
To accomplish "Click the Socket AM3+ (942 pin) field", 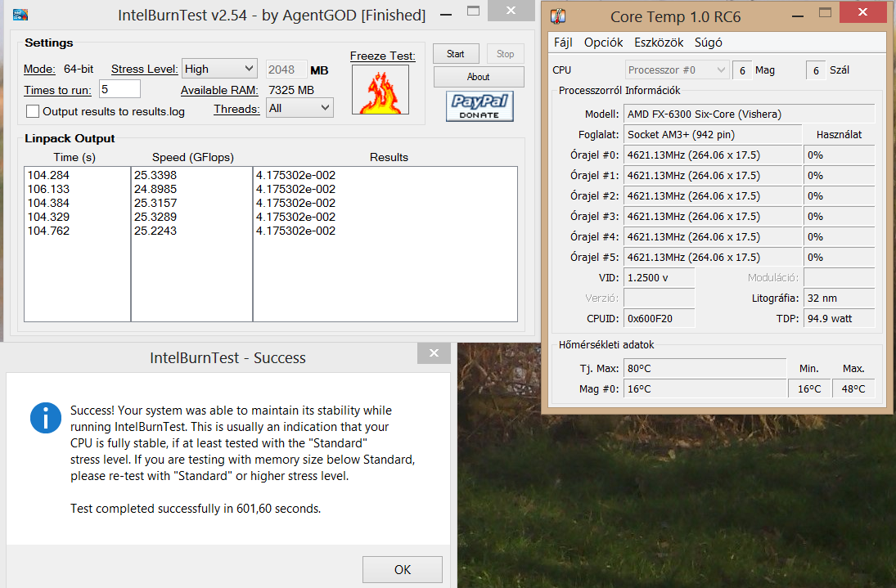I will coord(713,135).
